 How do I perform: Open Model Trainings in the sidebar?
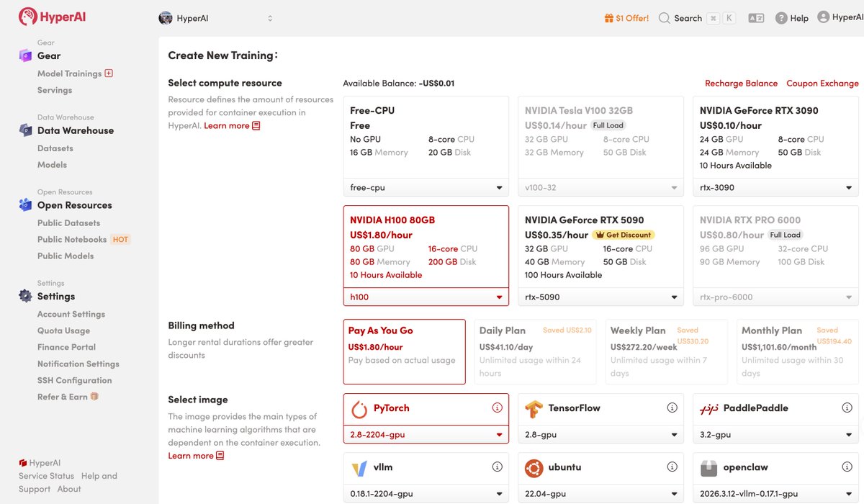coord(69,73)
